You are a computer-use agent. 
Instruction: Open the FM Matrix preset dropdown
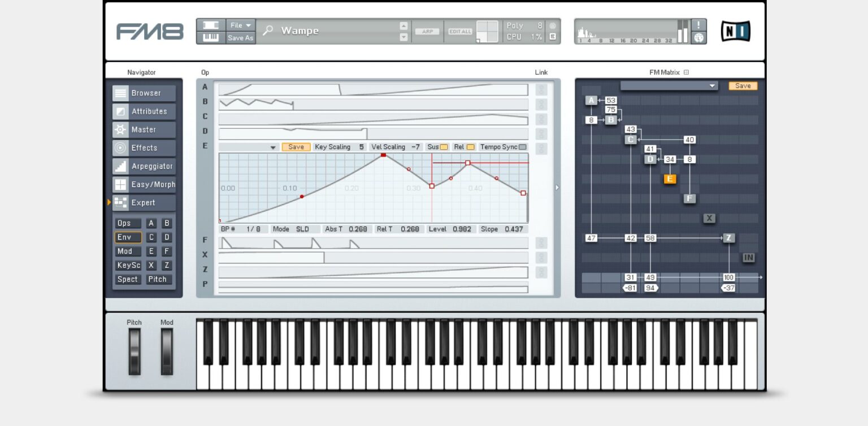tap(712, 86)
